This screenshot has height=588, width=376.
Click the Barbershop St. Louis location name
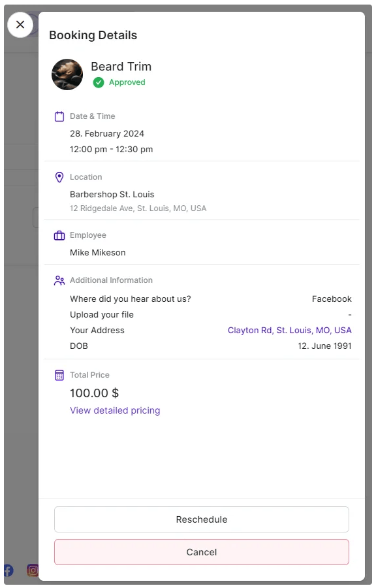coord(112,194)
